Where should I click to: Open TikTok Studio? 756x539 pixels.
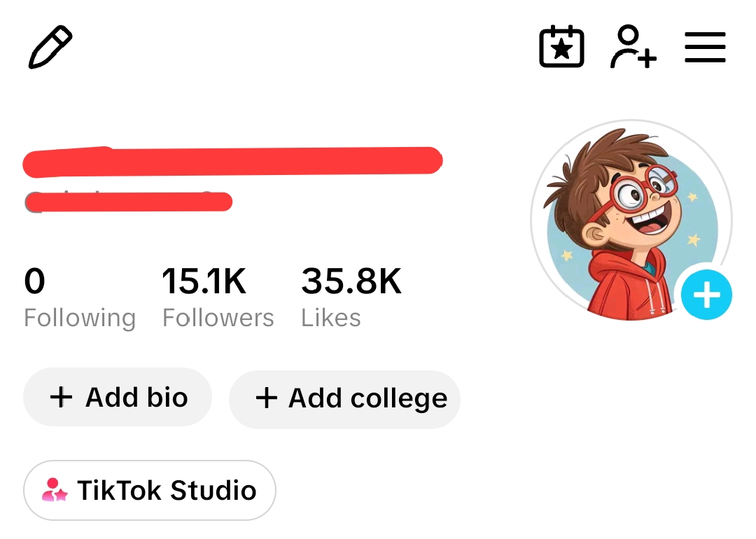pyautogui.click(x=150, y=490)
